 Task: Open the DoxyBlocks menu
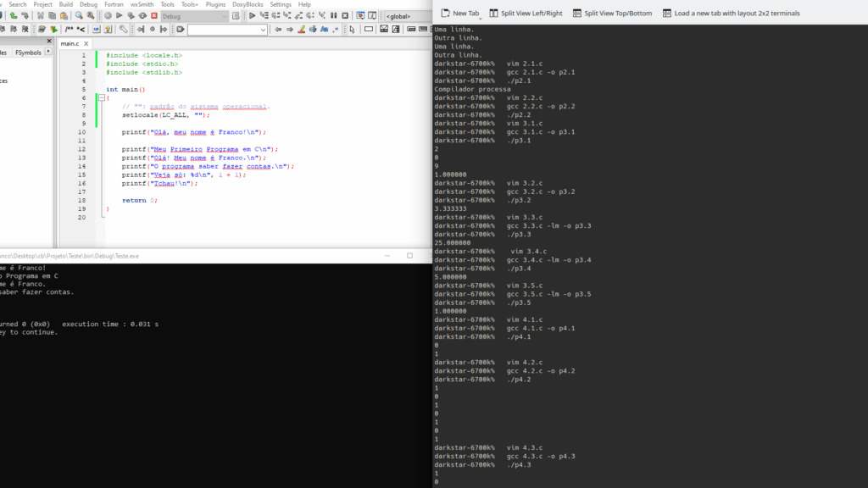248,4
